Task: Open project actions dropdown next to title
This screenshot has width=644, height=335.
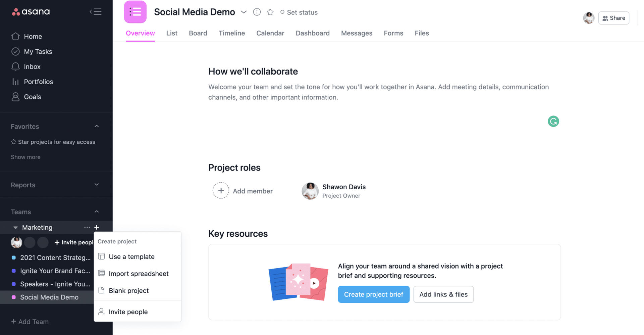Action: (x=244, y=12)
